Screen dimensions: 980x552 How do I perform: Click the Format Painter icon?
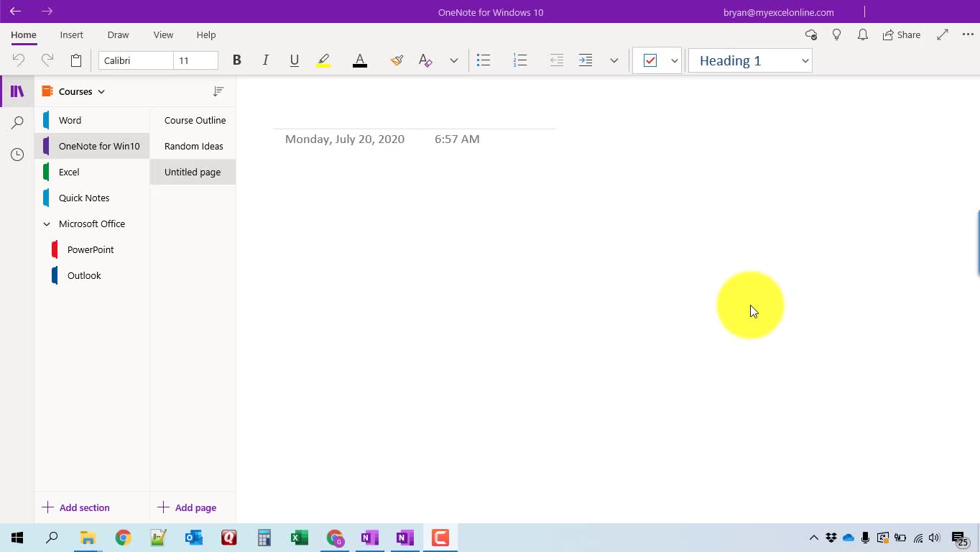pyautogui.click(x=397, y=60)
